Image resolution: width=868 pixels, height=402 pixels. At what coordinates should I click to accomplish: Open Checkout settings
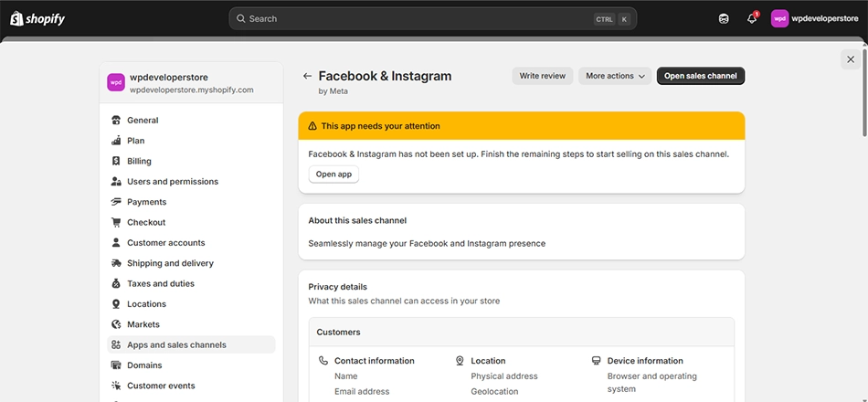tap(191, 222)
